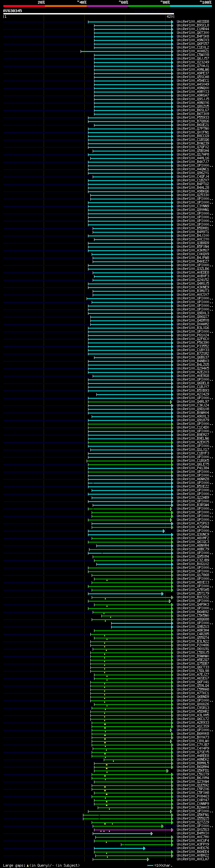215x868 pixels.
Task: Pick hit UniRef100_C7YJB7
Action: point(193,745)
